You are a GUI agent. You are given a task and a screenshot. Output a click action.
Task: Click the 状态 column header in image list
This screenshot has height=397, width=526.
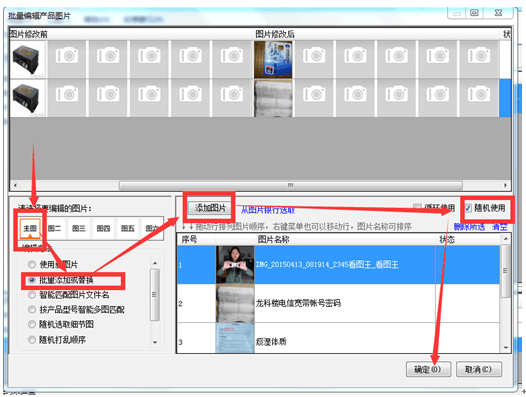[468, 239]
